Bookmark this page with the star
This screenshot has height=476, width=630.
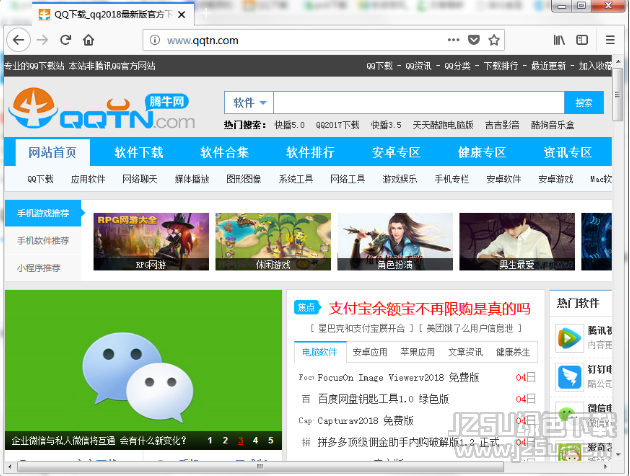tap(494, 40)
